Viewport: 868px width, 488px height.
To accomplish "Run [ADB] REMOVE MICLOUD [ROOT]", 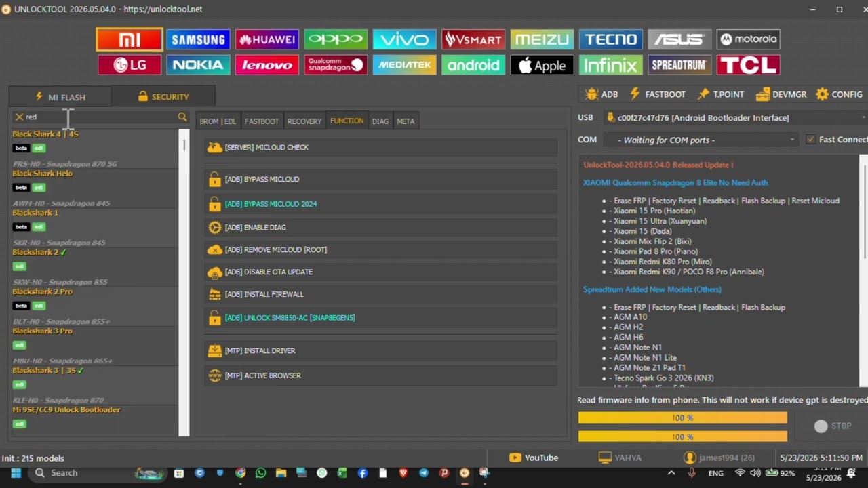I will 381,250.
